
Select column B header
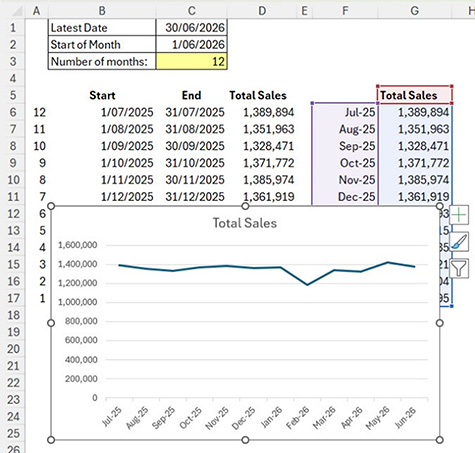tap(102, 11)
